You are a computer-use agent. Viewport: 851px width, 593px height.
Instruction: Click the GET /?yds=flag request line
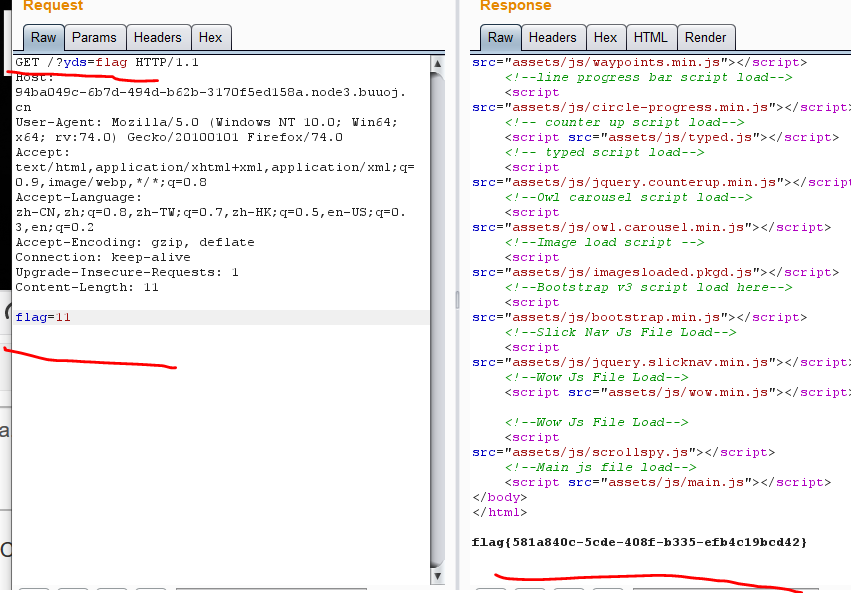click(x=107, y=62)
